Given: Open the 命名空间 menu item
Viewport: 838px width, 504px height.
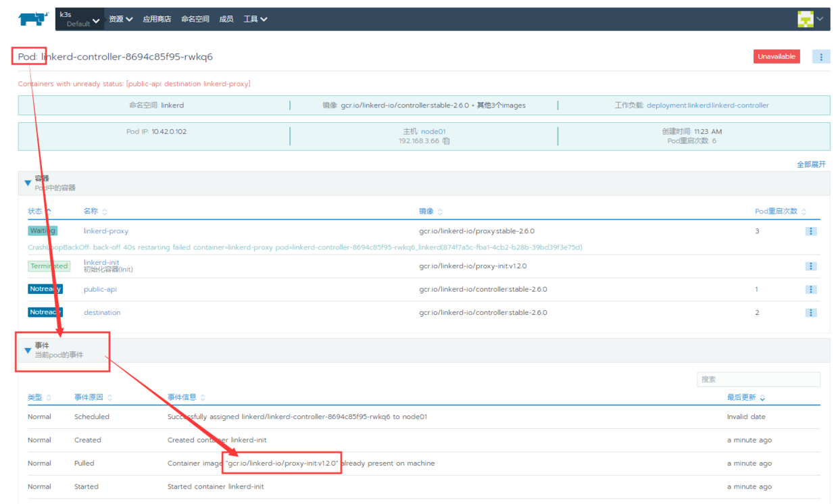Looking at the screenshot, I should (195, 19).
